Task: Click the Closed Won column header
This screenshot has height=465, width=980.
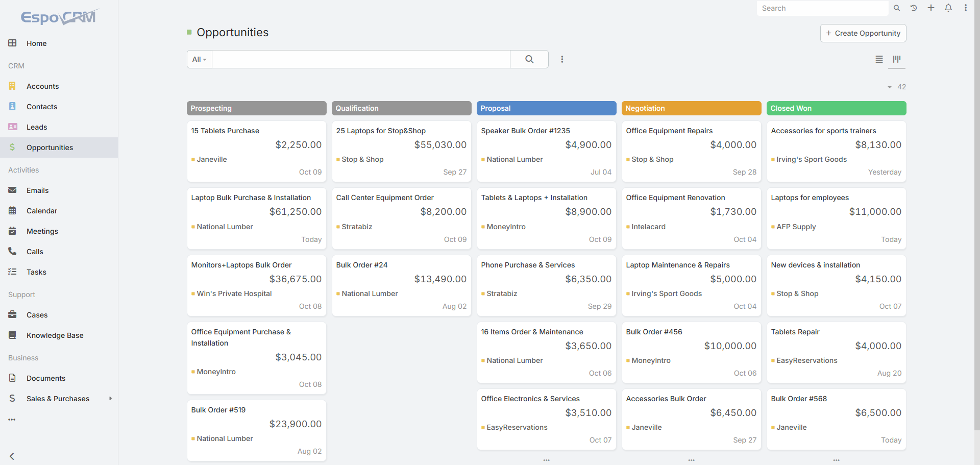Action: (x=837, y=108)
